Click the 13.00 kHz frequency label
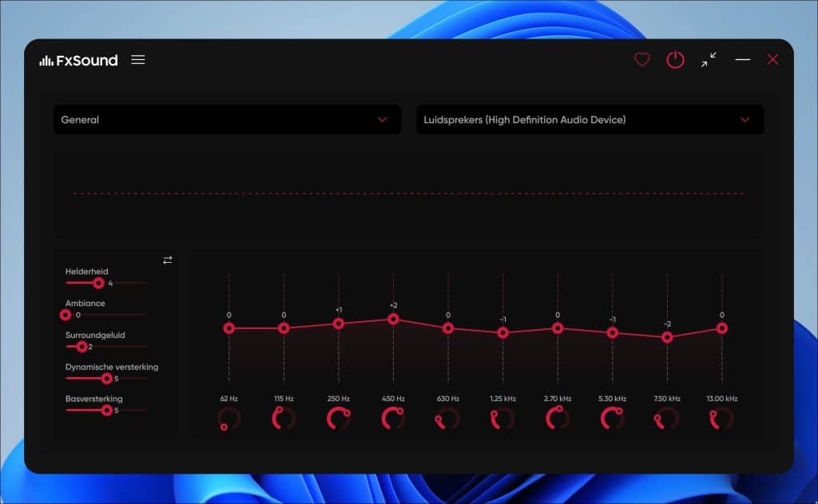Viewport: 818px width, 504px height. pos(722,399)
